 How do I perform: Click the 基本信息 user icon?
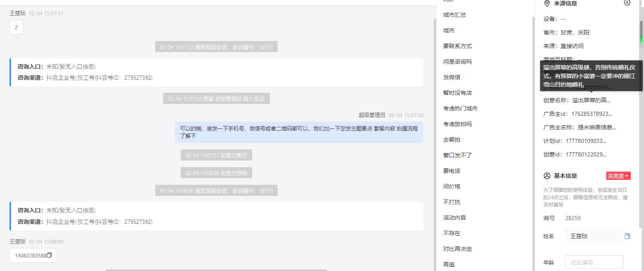point(547,176)
